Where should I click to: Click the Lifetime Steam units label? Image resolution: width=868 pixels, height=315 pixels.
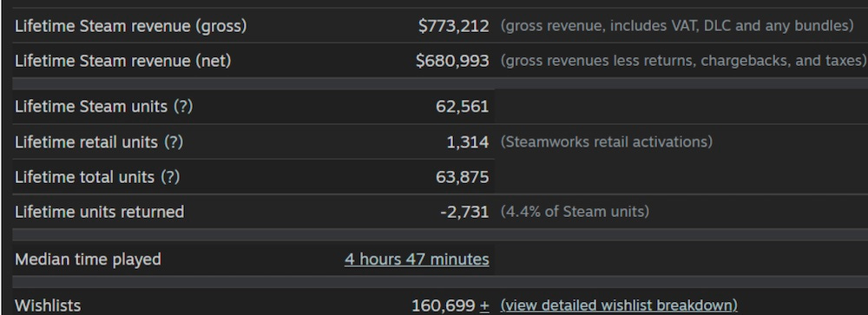(91, 106)
